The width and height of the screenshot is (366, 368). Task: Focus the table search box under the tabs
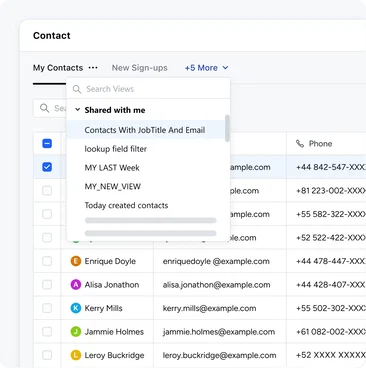[x=50, y=108]
